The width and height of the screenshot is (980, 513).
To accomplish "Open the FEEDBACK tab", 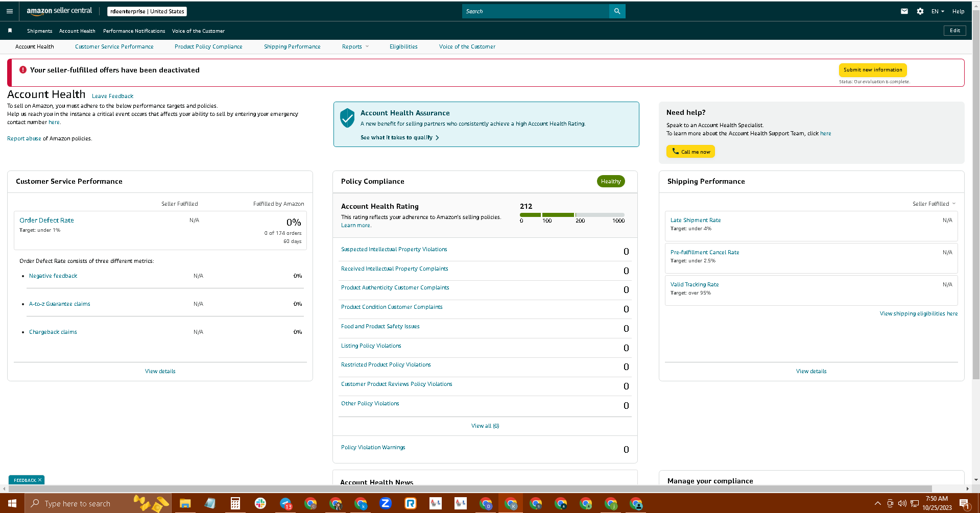I will [x=25, y=480].
